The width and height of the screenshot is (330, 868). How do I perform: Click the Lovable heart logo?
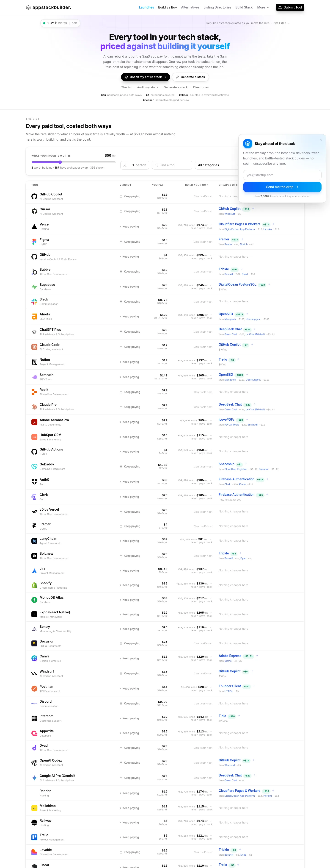pyautogui.click(x=34, y=852)
